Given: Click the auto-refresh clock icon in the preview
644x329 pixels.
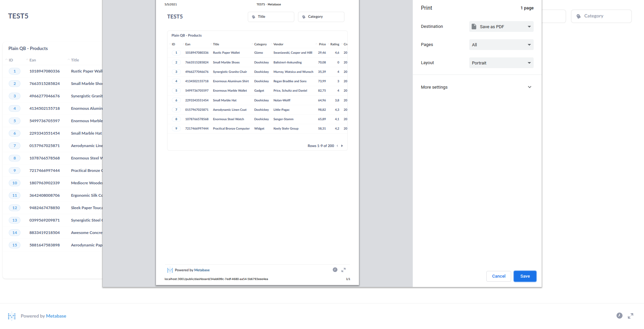Looking at the screenshot, I should click(335, 270).
